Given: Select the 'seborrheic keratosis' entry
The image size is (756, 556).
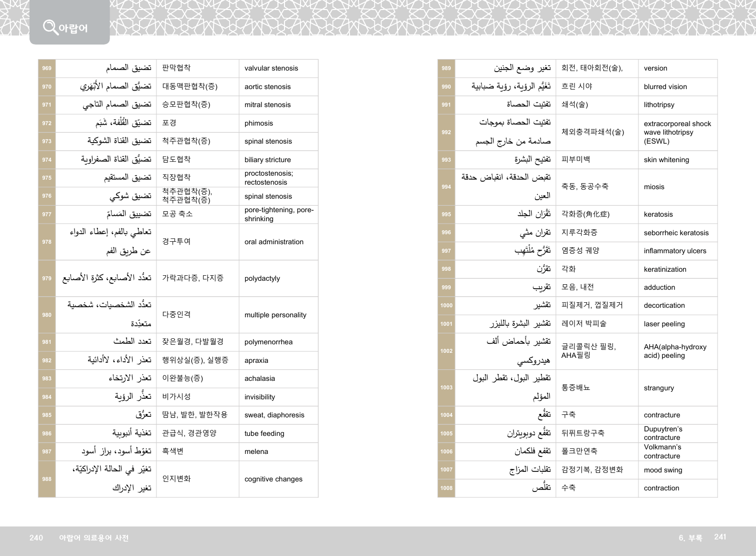Looking at the screenshot, I should coord(676,233).
